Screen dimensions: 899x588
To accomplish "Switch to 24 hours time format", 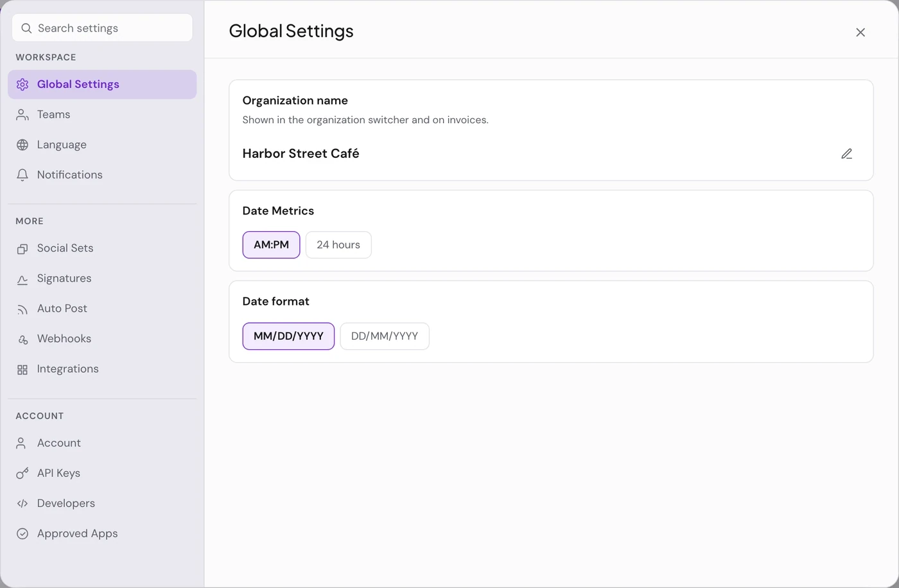I will coord(338,245).
